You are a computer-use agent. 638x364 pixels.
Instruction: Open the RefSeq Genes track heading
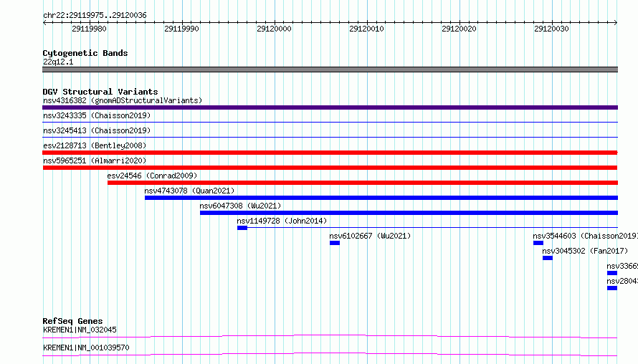point(72,321)
